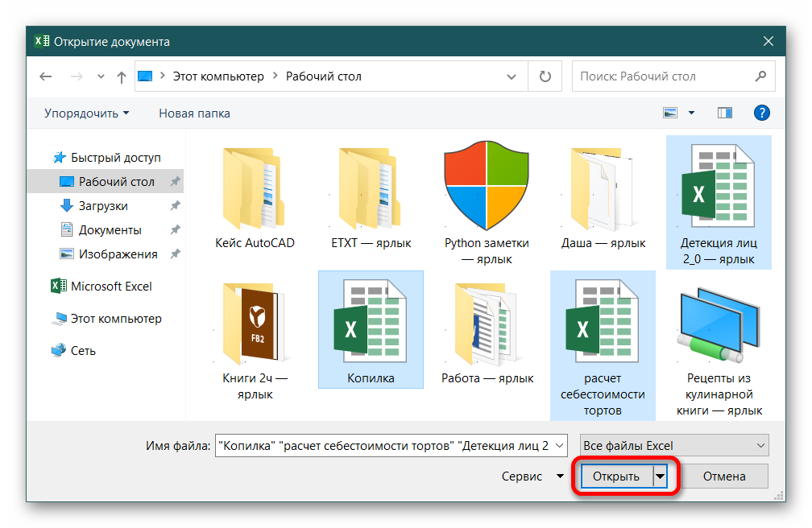
Task: Open the 'Все файлы Excel' file type dropdown
Action: pos(674,446)
